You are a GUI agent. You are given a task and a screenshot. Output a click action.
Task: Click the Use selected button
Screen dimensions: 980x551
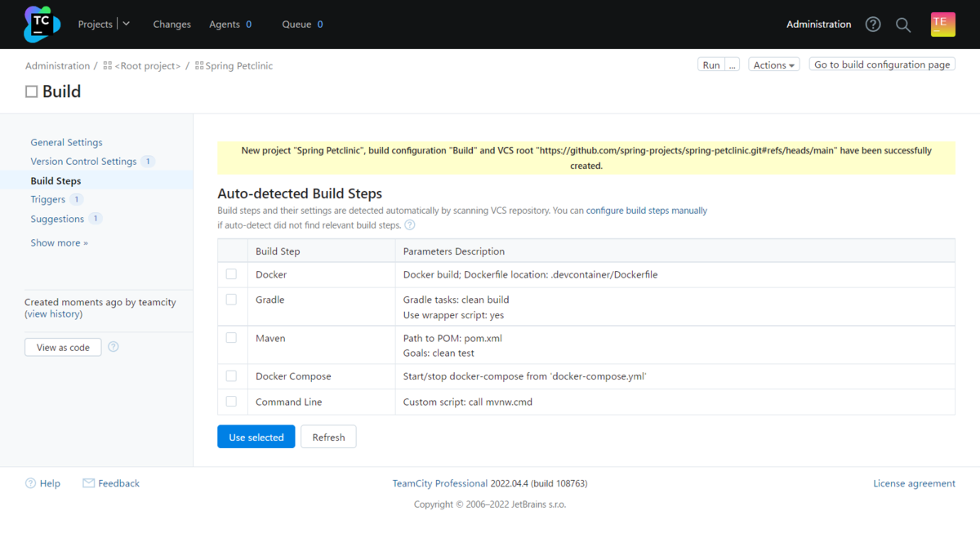pyautogui.click(x=256, y=438)
